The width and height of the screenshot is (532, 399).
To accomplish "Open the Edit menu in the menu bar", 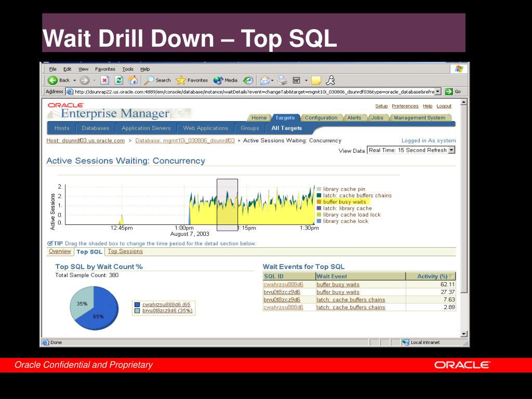I will coord(67,69).
